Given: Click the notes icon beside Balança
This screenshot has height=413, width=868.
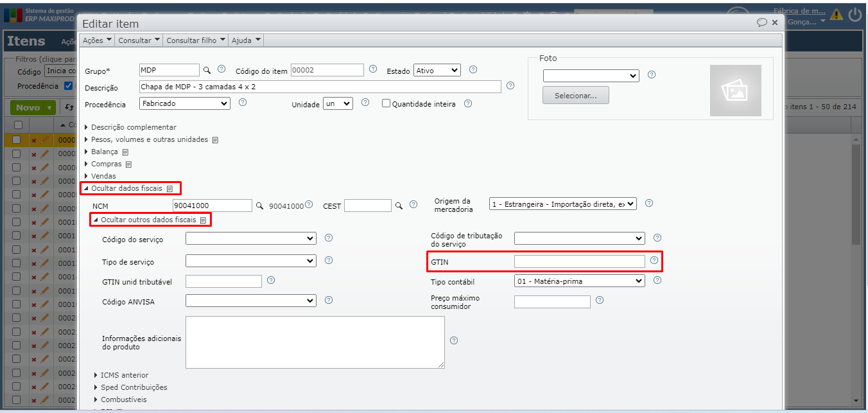Looking at the screenshot, I should (x=125, y=152).
